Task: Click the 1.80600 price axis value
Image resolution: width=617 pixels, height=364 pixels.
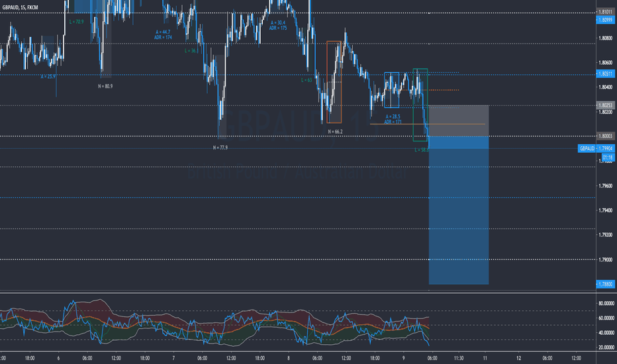Action: 605,63
